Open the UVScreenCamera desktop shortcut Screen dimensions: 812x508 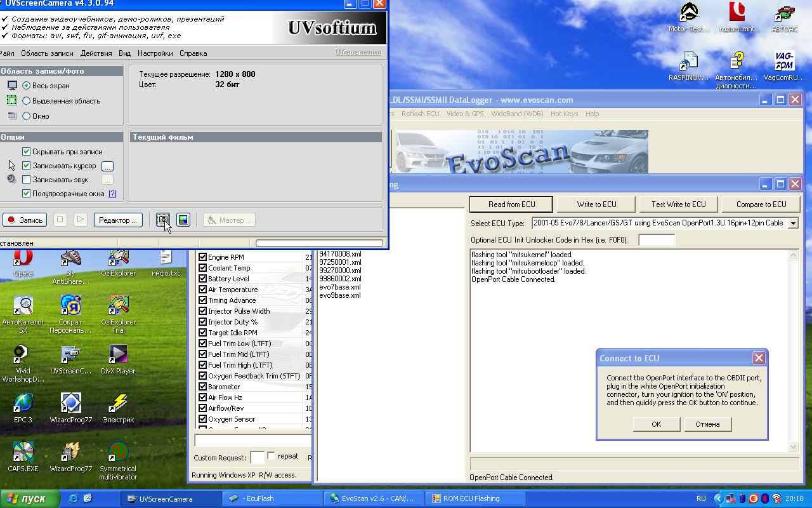tap(71, 359)
